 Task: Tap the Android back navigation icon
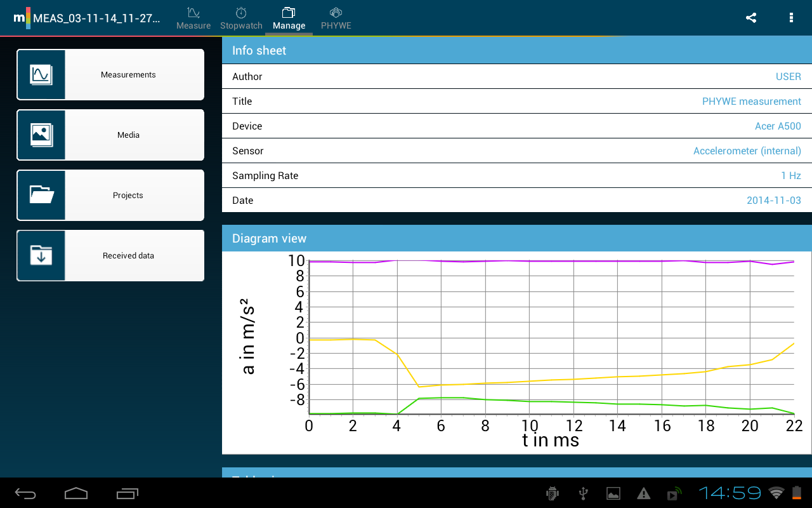[26, 493]
